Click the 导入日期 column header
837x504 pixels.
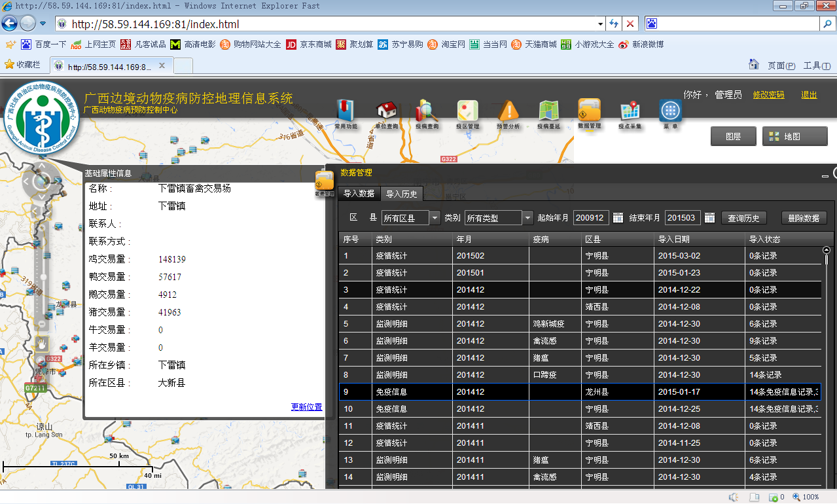click(x=699, y=240)
